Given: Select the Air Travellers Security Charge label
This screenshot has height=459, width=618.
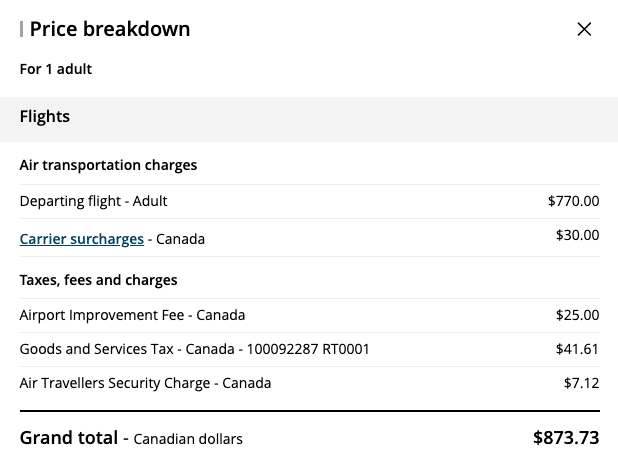Looking at the screenshot, I should coord(145,383).
